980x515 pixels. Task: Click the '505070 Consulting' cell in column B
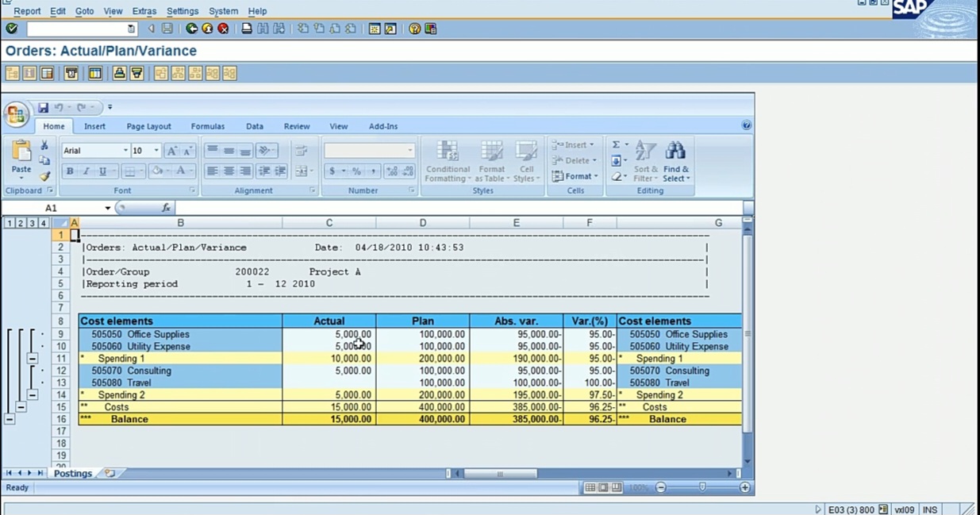[x=180, y=371]
